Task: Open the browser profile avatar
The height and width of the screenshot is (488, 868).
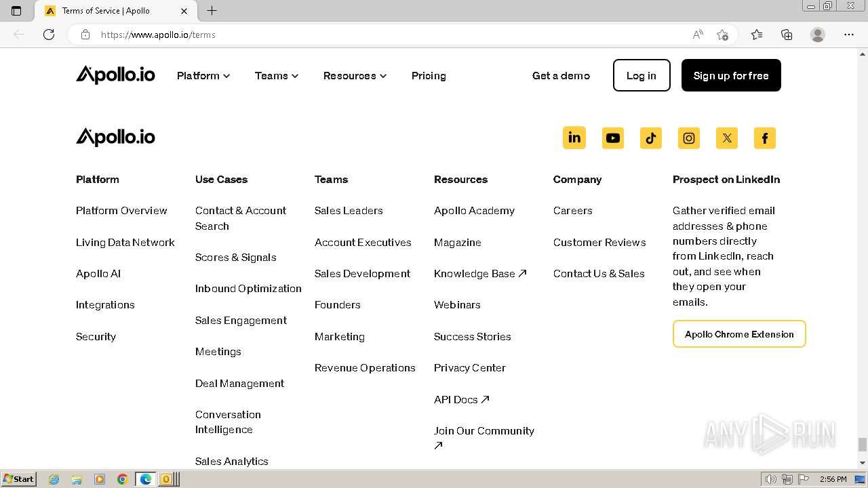Action: pyautogui.click(x=818, y=35)
